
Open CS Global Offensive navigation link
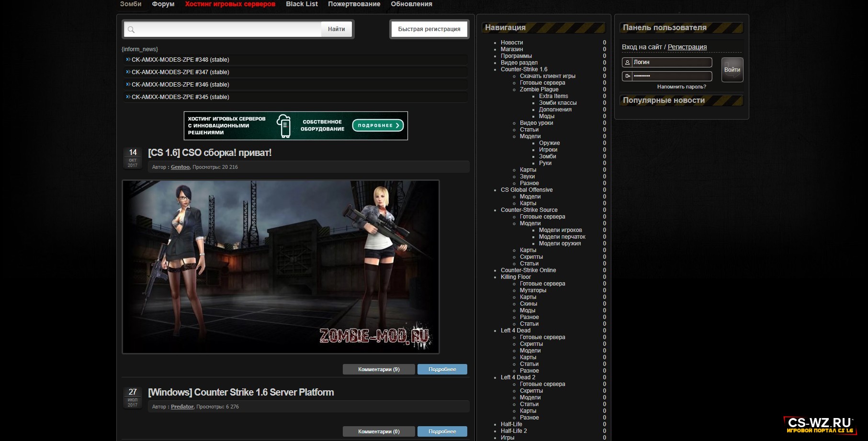(x=527, y=190)
